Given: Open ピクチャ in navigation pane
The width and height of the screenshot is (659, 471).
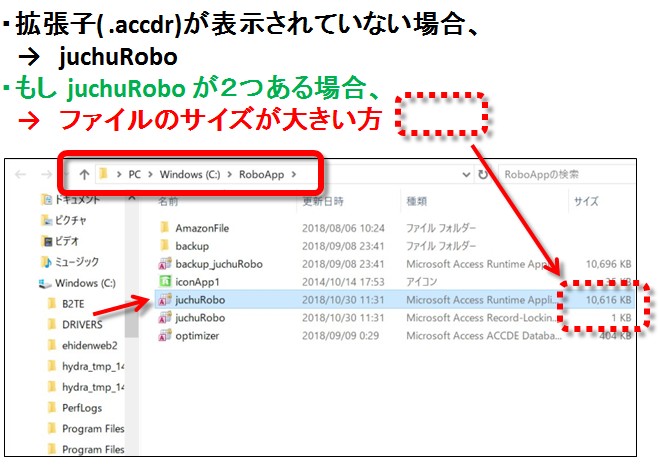Looking at the screenshot, I should pyautogui.click(x=71, y=220).
